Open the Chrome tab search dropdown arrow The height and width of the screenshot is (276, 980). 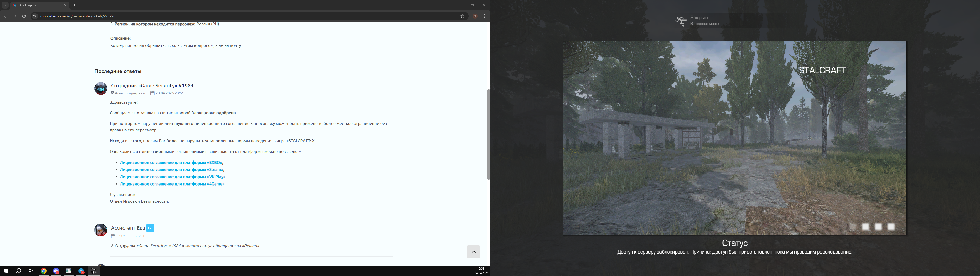pyautogui.click(x=5, y=5)
